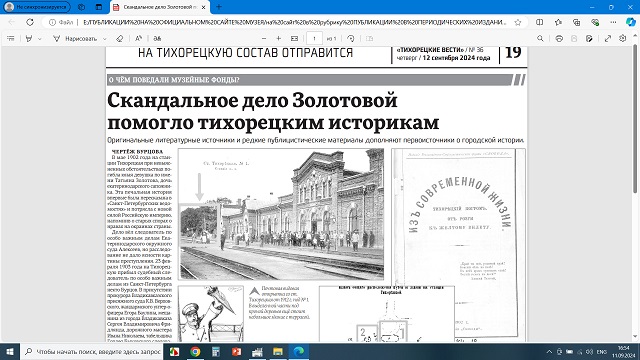
Task: Open the profile 'Не синхронизируется' button
Action: click(x=36, y=7)
